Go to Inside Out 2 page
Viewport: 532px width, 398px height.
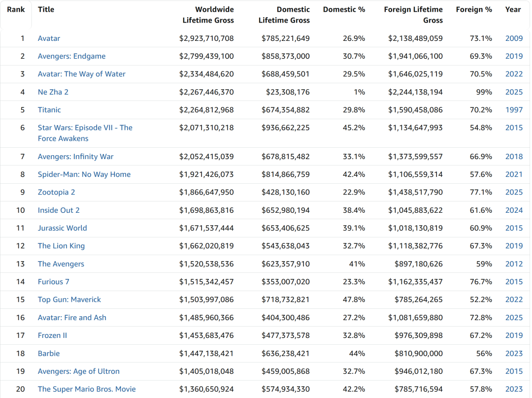tap(59, 210)
